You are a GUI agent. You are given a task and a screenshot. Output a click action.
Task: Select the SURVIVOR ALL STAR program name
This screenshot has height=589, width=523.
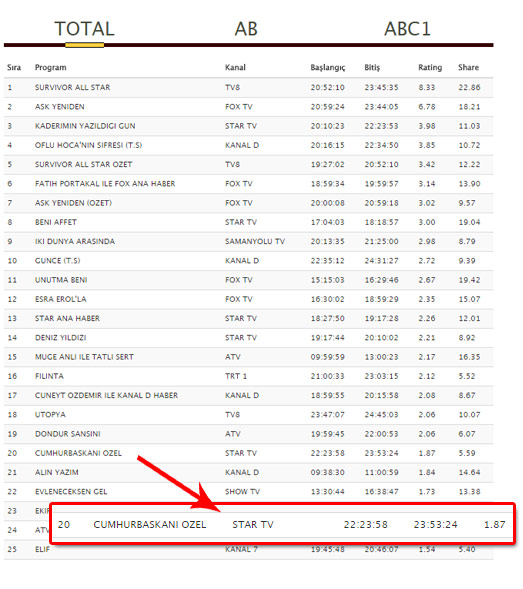[x=73, y=88]
